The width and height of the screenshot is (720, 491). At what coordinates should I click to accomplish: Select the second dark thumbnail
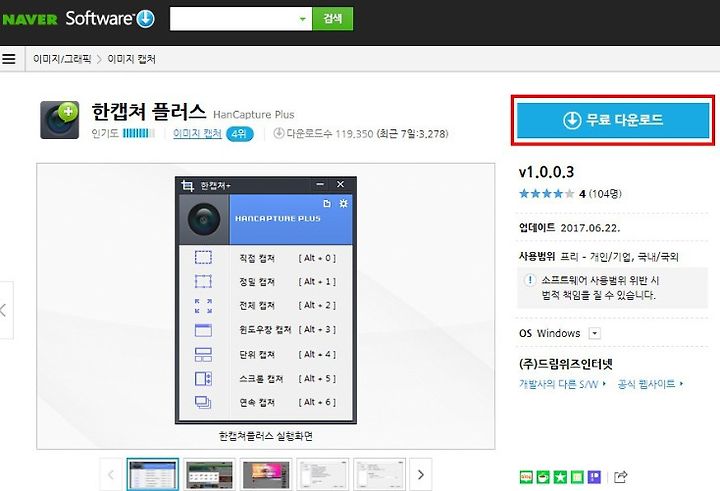209,474
